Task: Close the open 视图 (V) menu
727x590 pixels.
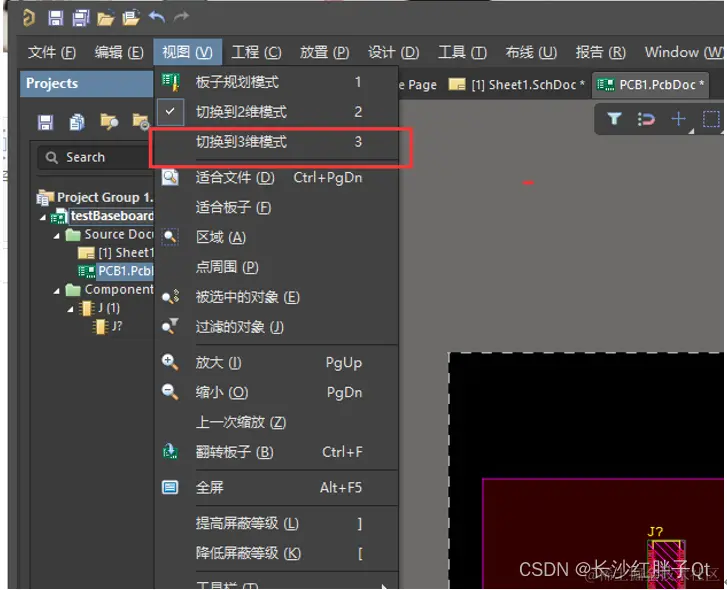Action: pyautogui.click(x=187, y=52)
